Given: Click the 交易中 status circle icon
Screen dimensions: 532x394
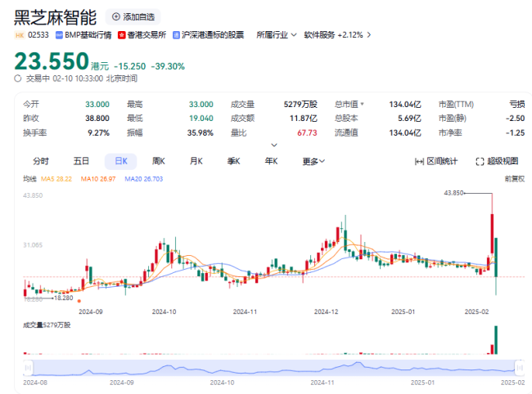Looking at the screenshot, I should click(18, 78).
